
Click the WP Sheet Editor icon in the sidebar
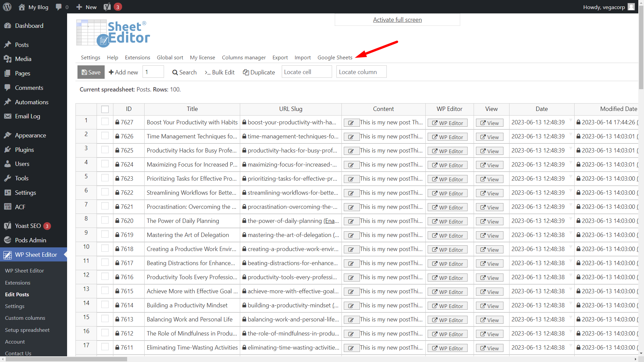[8, 255]
